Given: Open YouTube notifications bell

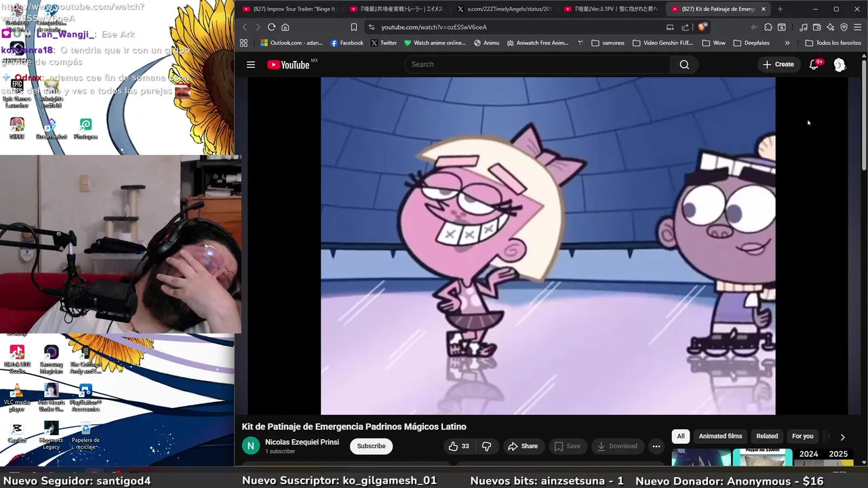Looking at the screenshot, I should click(x=814, y=64).
